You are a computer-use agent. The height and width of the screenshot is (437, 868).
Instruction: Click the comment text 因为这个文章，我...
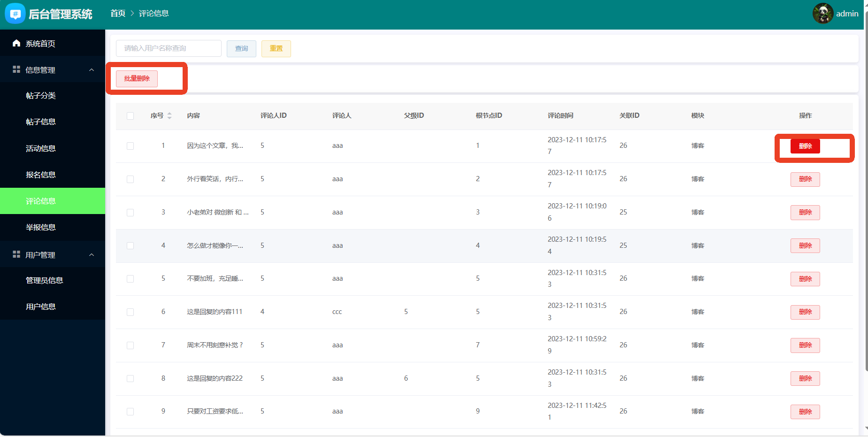coord(215,146)
